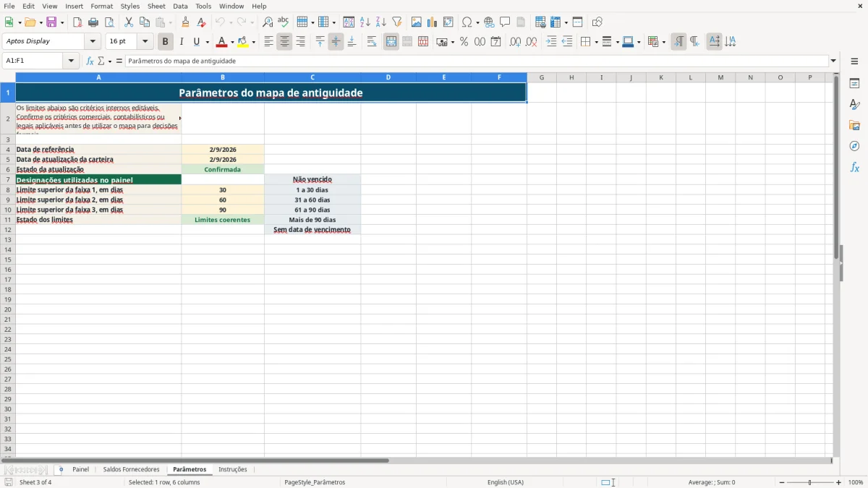The image size is (868, 488).
Task: Switch to the Painel sheet tab
Action: [x=81, y=469]
